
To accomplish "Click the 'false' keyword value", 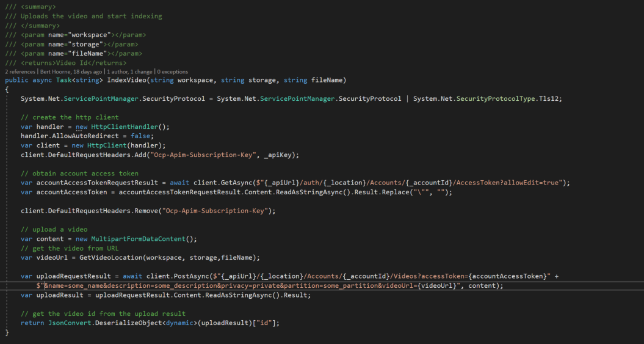I will click(x=140, y=136).
